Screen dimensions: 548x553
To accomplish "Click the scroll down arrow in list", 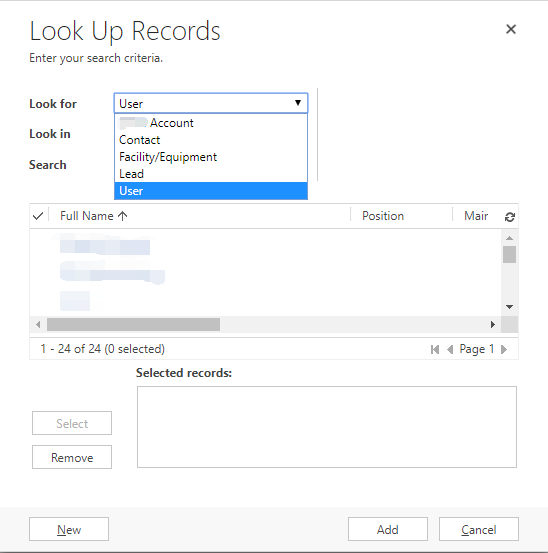I will pyautogui.click(x=509, y=307).
